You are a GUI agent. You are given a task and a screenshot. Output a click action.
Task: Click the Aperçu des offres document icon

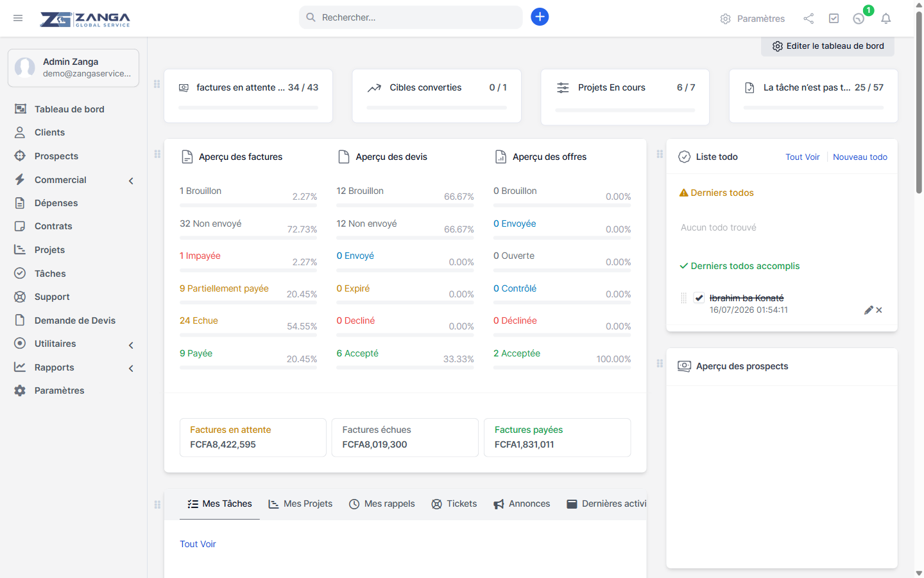(501, 157)
